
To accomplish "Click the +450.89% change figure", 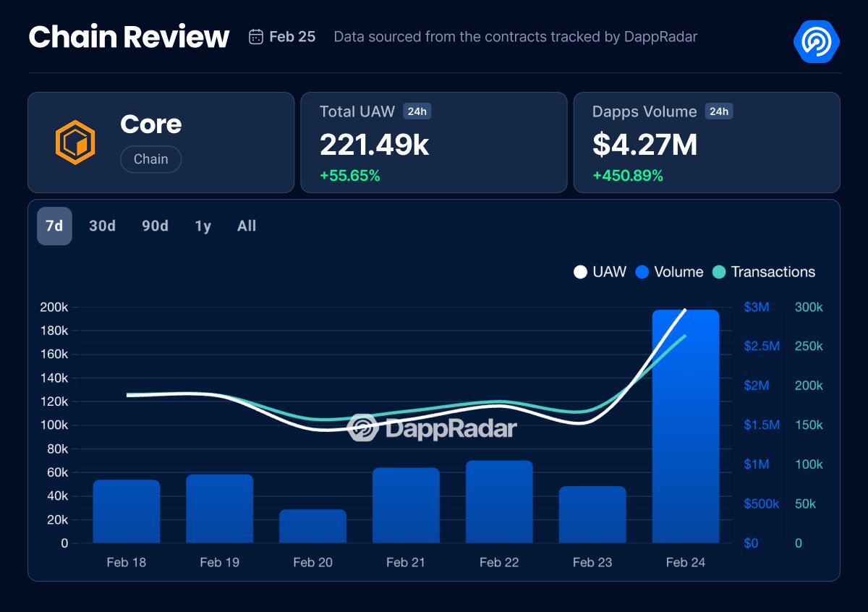I will pos(628,175).
